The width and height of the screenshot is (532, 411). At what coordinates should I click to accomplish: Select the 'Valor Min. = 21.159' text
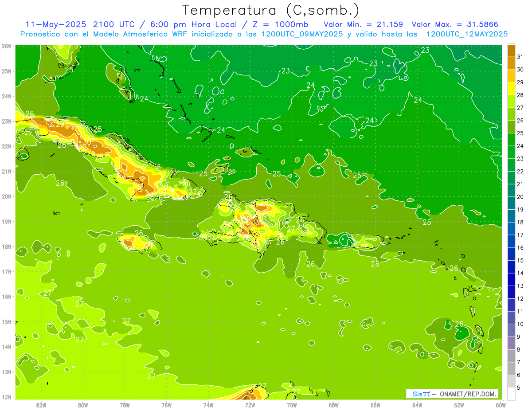[x=364, y=24]
